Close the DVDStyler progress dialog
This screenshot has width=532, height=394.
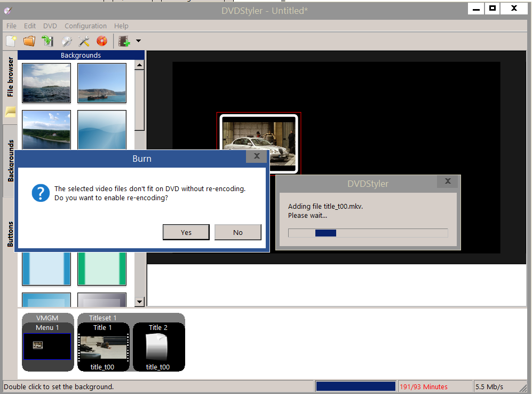pyautogui.click(x=448, y=181)
